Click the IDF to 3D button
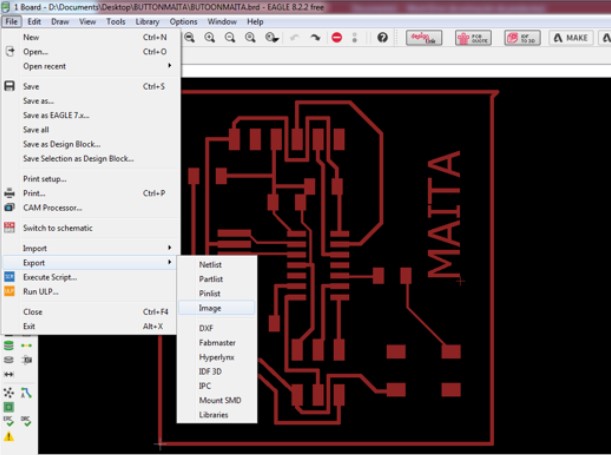 click(x=522, y=38)
